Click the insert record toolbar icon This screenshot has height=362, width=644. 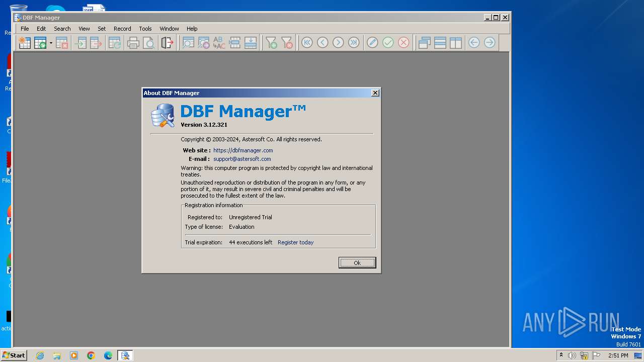[235, 43]
